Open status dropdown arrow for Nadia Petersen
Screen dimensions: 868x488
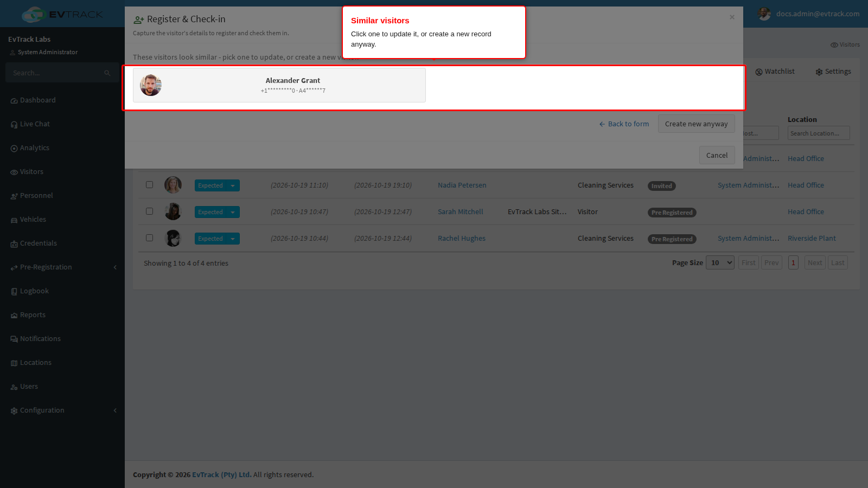coord(233,185)
